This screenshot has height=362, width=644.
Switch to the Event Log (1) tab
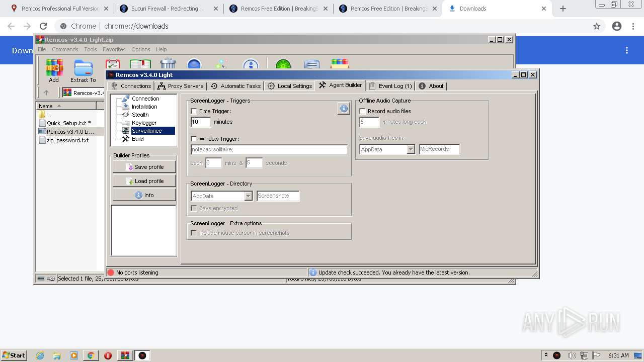point(390,86)
